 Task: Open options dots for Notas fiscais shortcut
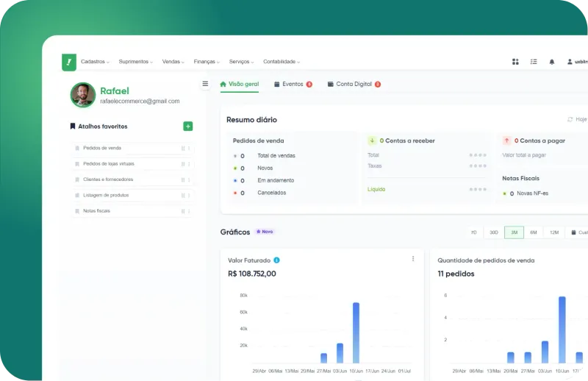(189, 211)
